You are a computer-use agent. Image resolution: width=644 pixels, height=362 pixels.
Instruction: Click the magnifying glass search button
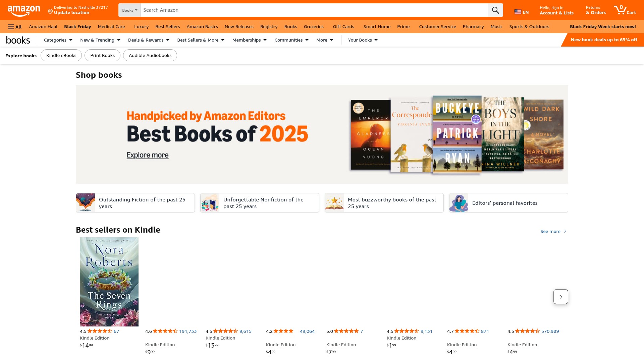point(495,10)
